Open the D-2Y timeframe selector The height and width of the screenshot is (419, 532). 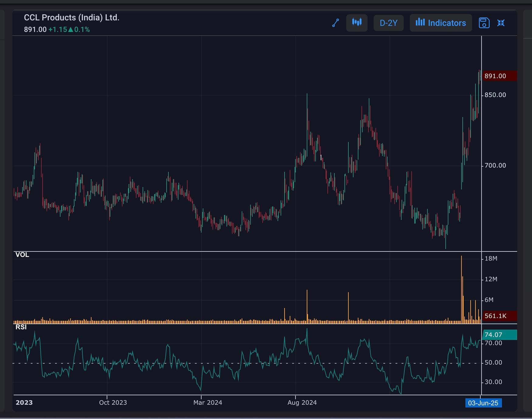(x=389, y=23)
